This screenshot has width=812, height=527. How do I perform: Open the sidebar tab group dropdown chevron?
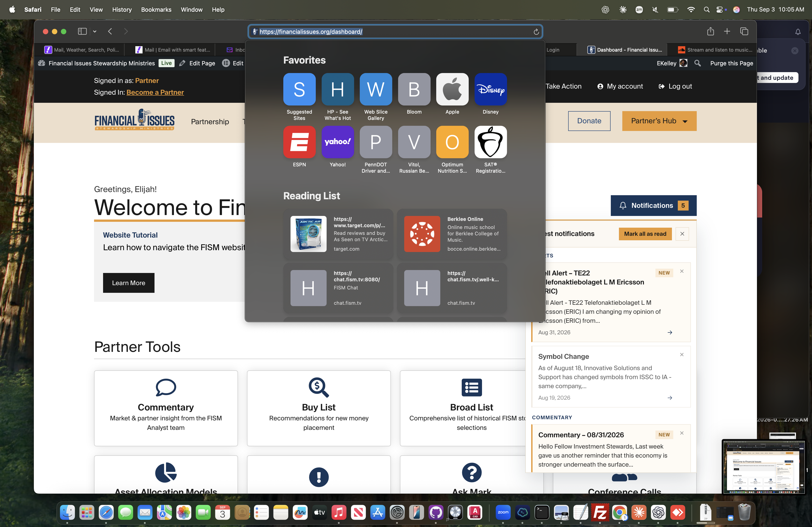click(x=95, y=31)
